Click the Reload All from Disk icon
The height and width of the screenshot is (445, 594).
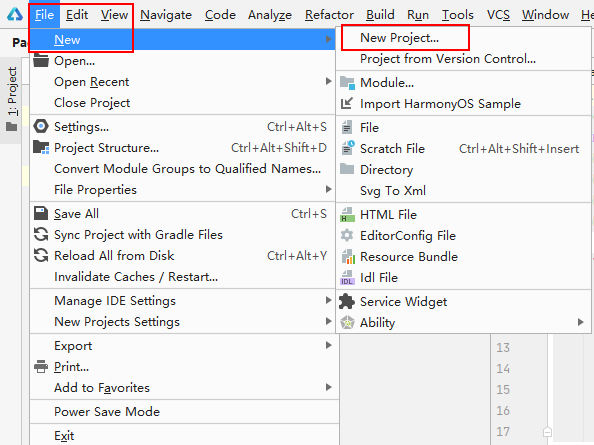point(41,256)
